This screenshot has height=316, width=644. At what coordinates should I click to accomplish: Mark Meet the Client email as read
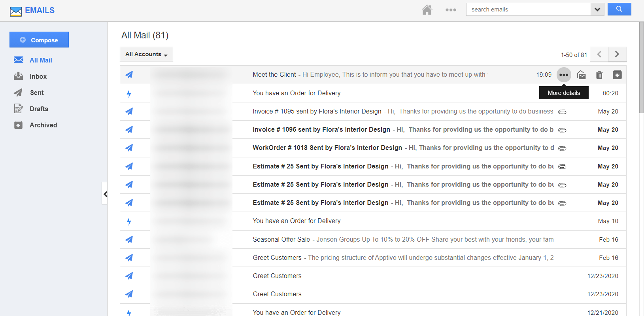[582, 75]
